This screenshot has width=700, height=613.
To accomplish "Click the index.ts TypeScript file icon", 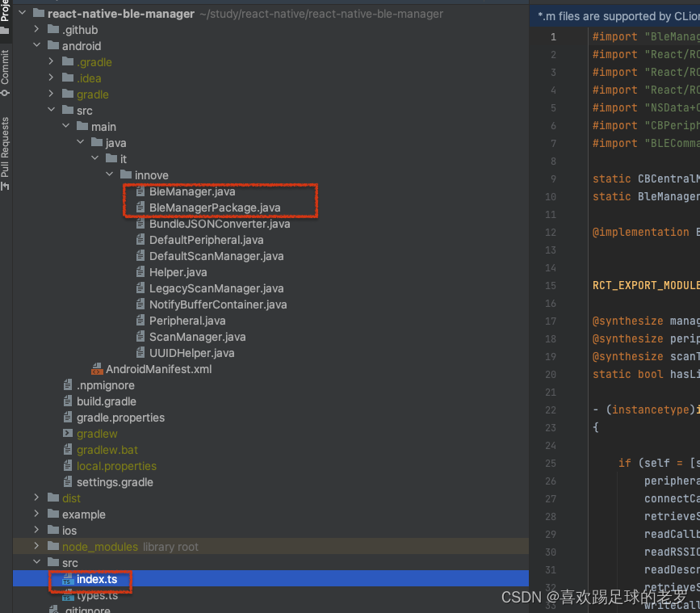I will click(x=67, y=580).
